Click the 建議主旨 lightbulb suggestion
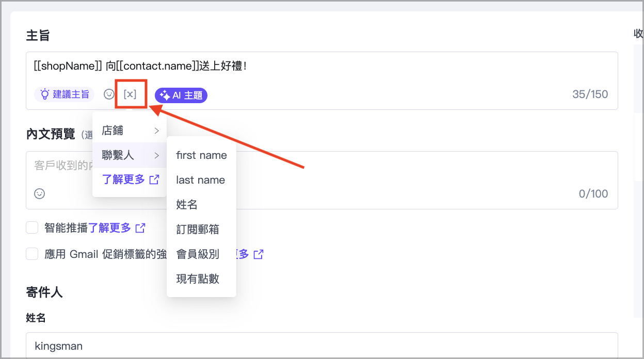 [x=65, y=94]
